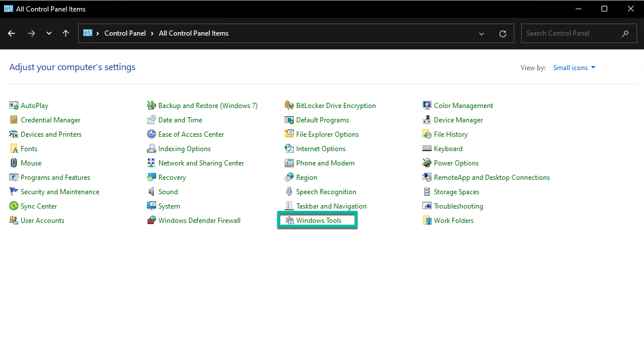Click the Fonts folder icon
Image resolution: width=644 pixels, height=339 pixels.
[x=14, y=149]
